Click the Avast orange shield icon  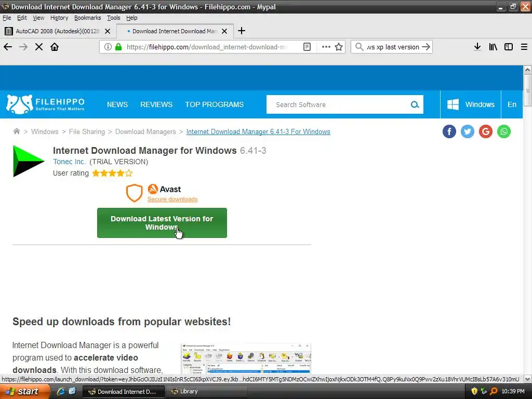click(x=135, y=193)
